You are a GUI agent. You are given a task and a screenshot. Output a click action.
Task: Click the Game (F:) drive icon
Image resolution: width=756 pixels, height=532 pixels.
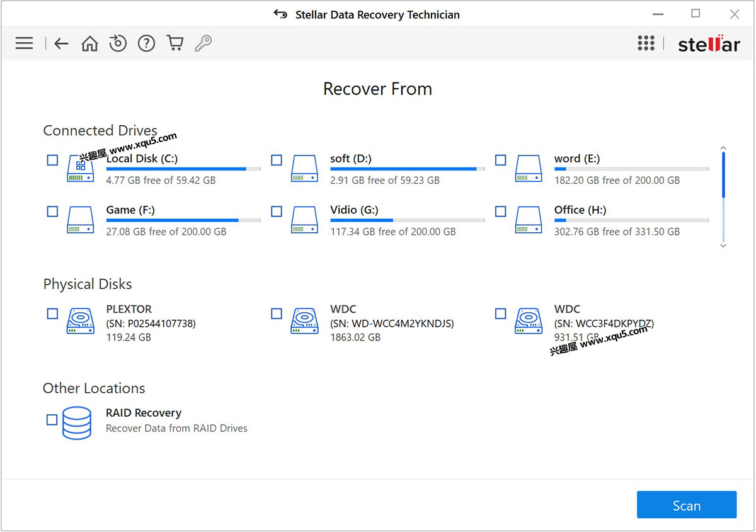(x=81, y=220)
